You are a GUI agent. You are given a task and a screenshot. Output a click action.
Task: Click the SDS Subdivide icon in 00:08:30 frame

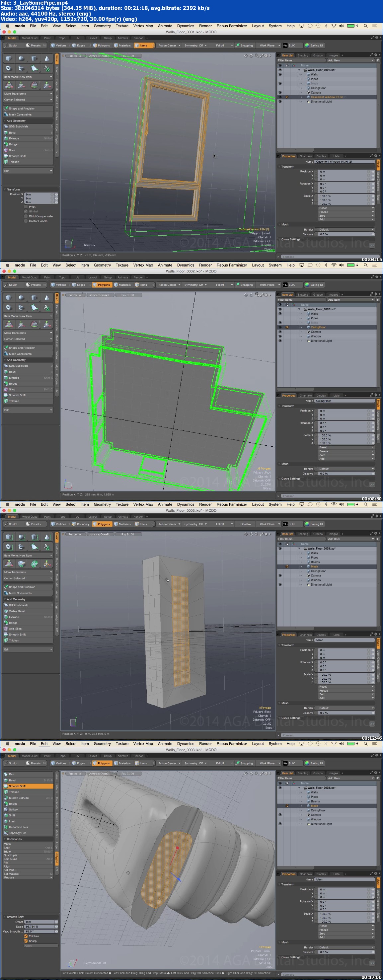coord(6,366)
